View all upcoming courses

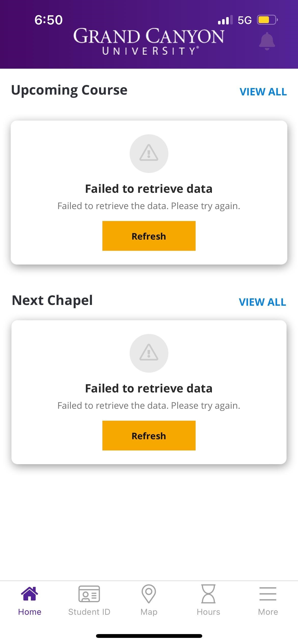coord(263,92)
